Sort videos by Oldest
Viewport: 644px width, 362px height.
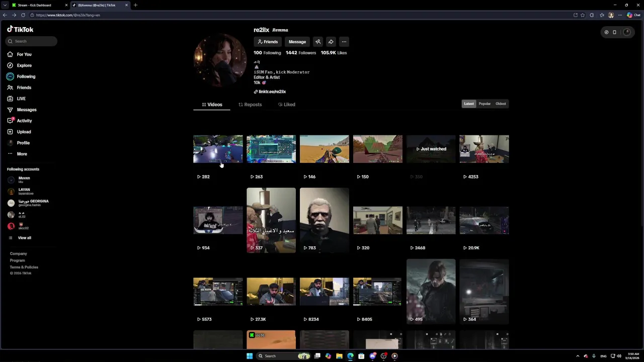501,104
